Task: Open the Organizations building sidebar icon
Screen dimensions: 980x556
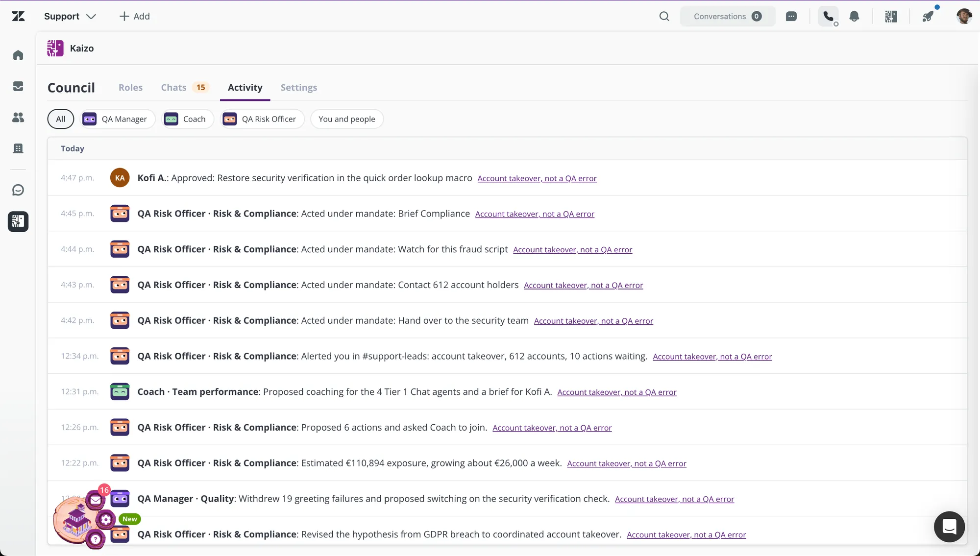Action: tap(18, 148)
